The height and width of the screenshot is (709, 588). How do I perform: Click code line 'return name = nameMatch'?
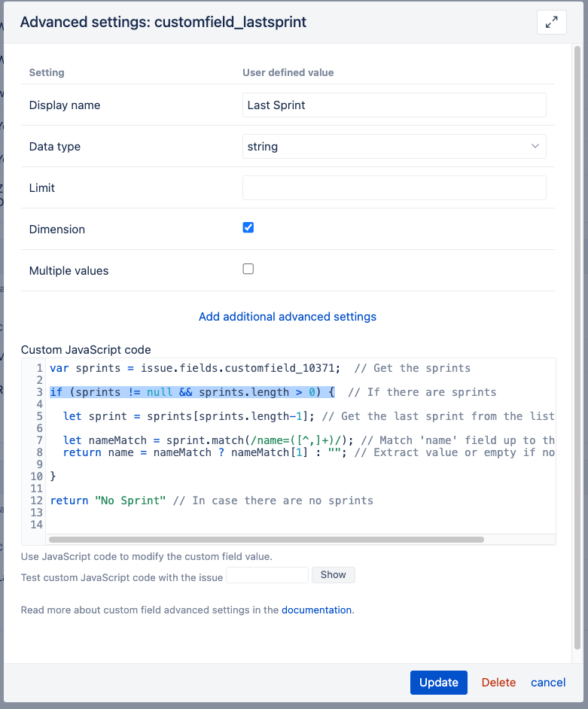tap(309, 452)
